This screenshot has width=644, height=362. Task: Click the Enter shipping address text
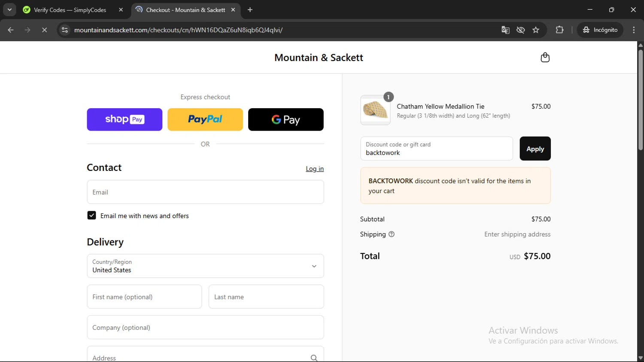click(x=517, y=234)
